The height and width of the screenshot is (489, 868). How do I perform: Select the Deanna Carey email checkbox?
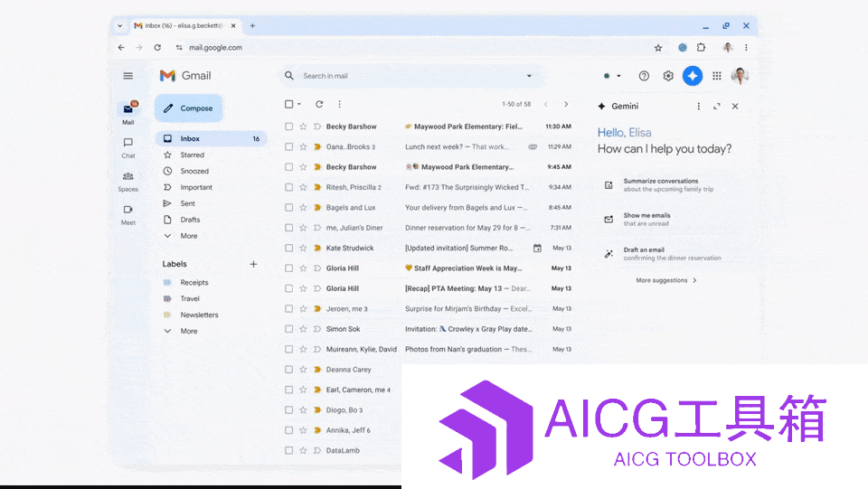pyautogui.click(x=289, y=370)
